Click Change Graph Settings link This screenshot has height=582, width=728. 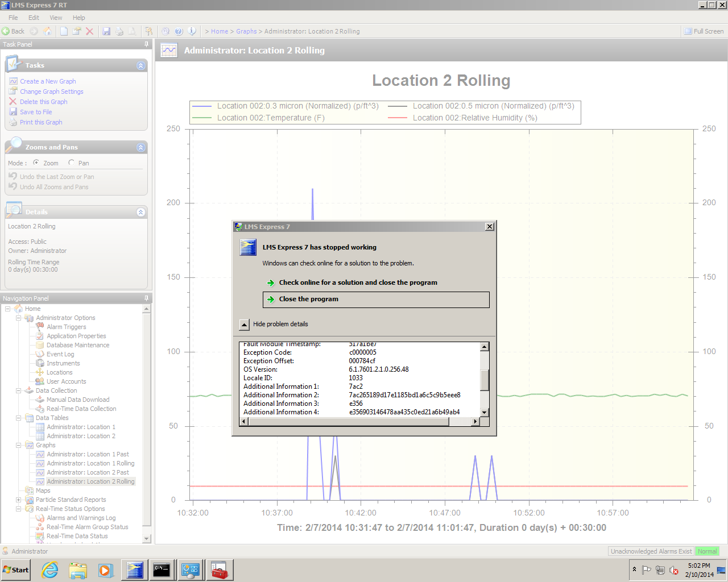pos(52,92)
